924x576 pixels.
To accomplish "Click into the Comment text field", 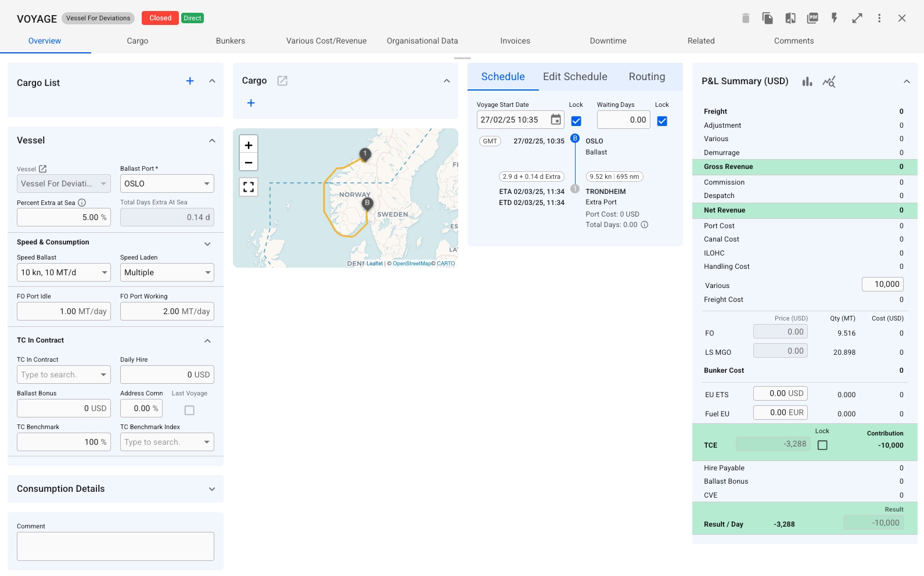I will coord(116,546).
